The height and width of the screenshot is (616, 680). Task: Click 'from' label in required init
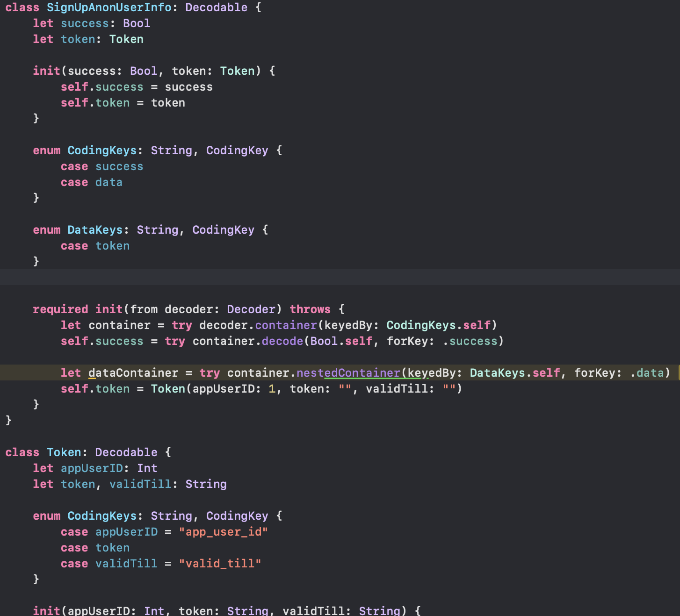[x=144, y=309]
